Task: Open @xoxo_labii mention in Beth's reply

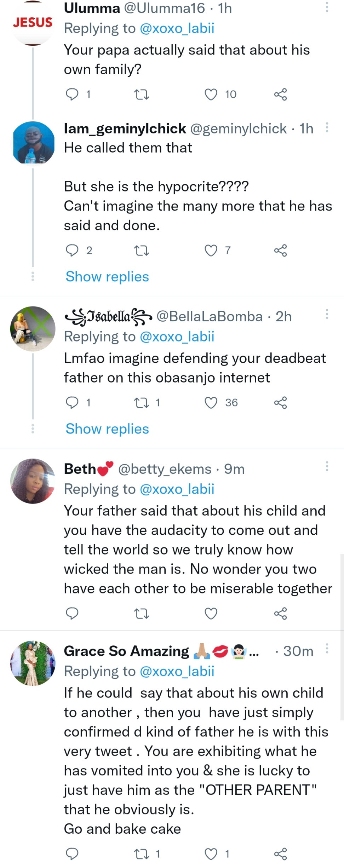Action: pos(177,489)
